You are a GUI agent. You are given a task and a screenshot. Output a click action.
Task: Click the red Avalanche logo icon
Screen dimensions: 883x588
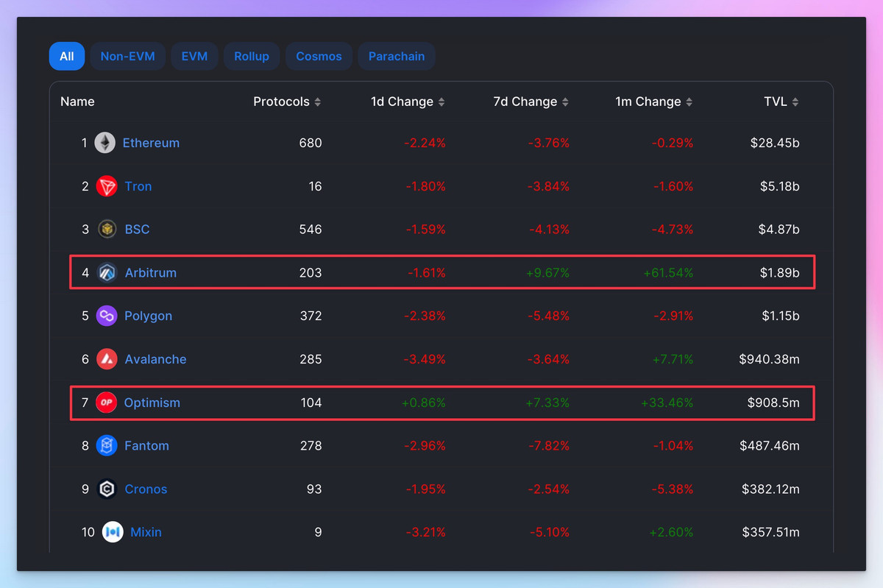(x=107, y=359)
